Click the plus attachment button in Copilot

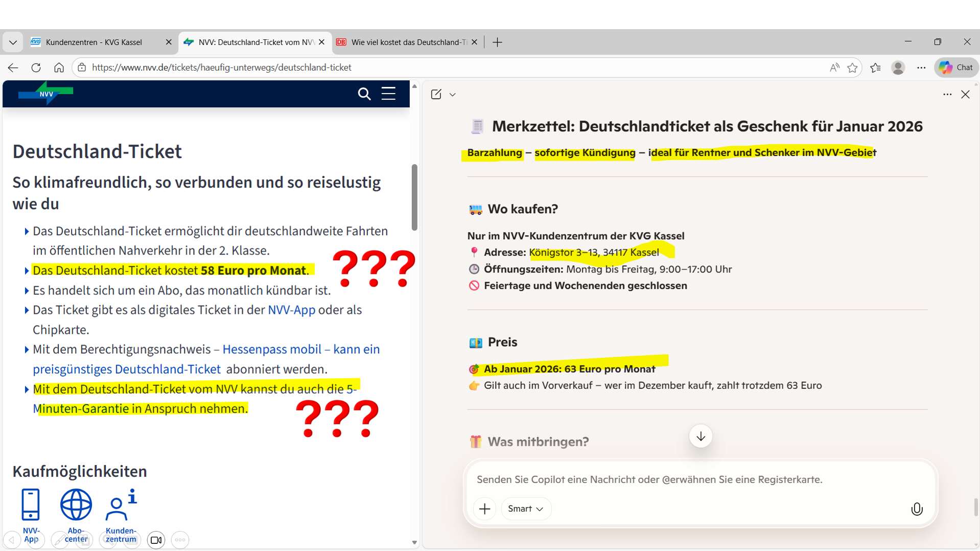[484, 509]
